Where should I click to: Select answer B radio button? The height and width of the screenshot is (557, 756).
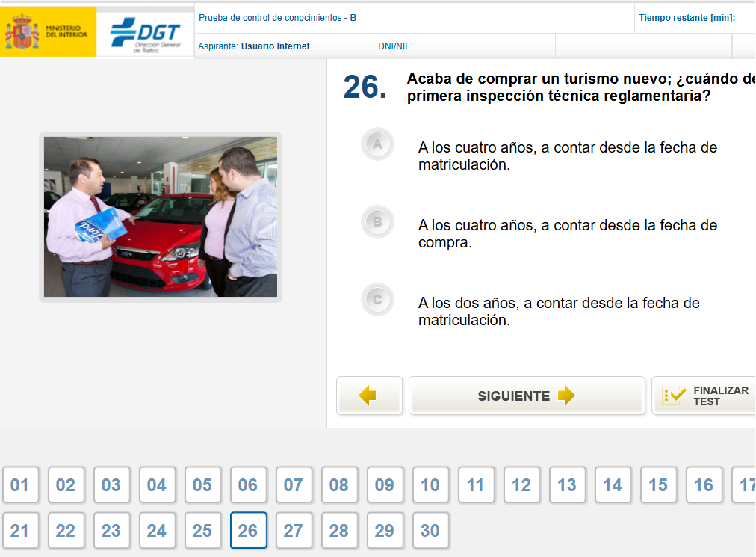click(x=377, y=222)
